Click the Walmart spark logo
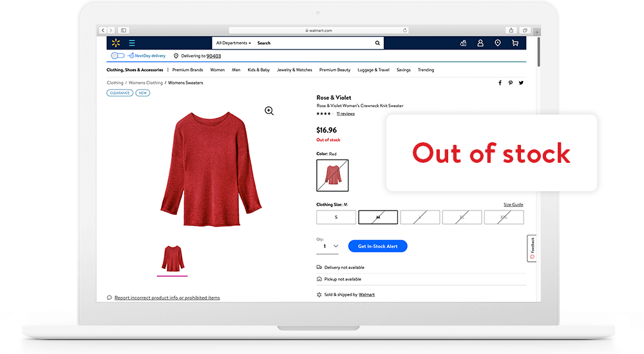This screenshot has height=354, width=644. click(x=116, y=43)
